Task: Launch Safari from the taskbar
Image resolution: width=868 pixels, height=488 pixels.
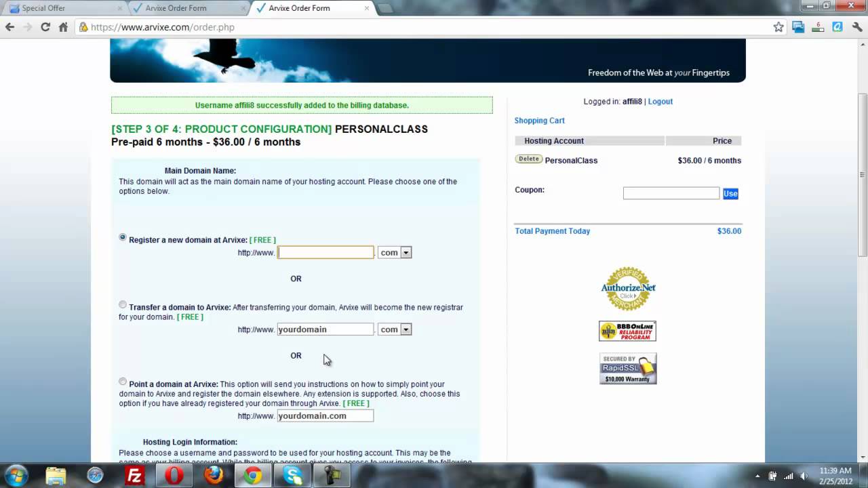Action: (96, 476)
